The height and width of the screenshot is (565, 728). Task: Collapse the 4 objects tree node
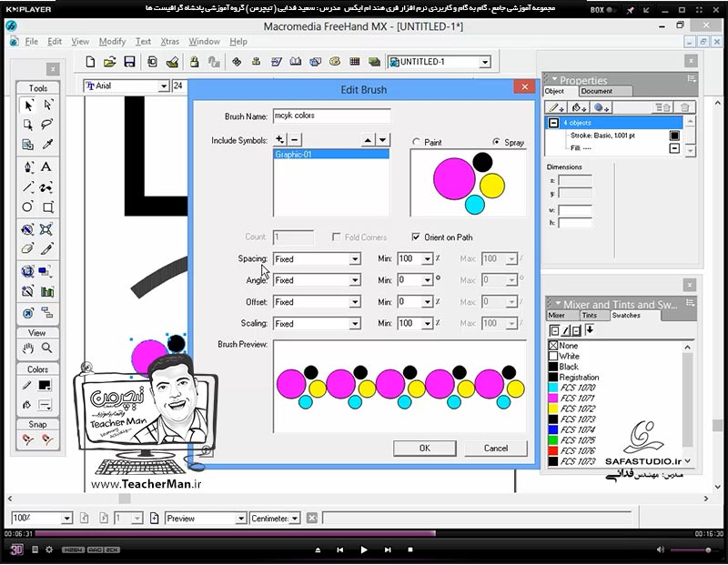553,123
